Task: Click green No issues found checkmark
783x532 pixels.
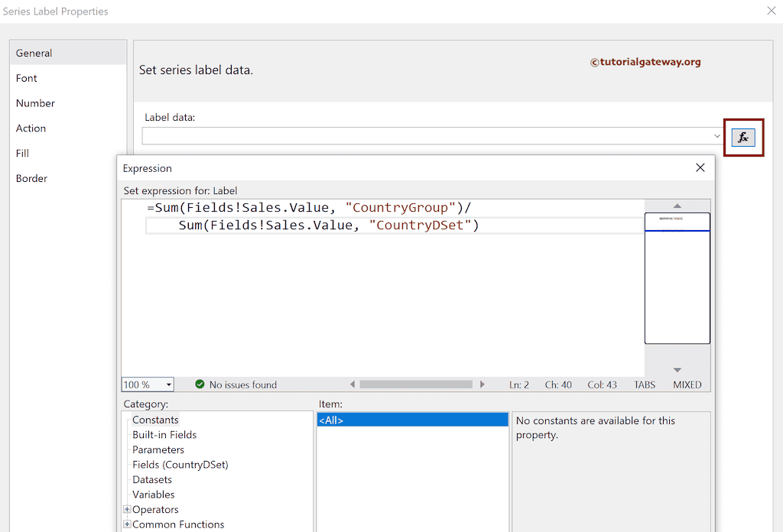Action: (x=200, y=384)
